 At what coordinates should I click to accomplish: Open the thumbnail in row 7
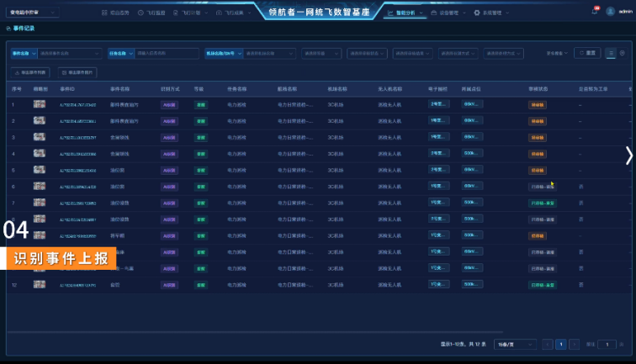[40, 203]
